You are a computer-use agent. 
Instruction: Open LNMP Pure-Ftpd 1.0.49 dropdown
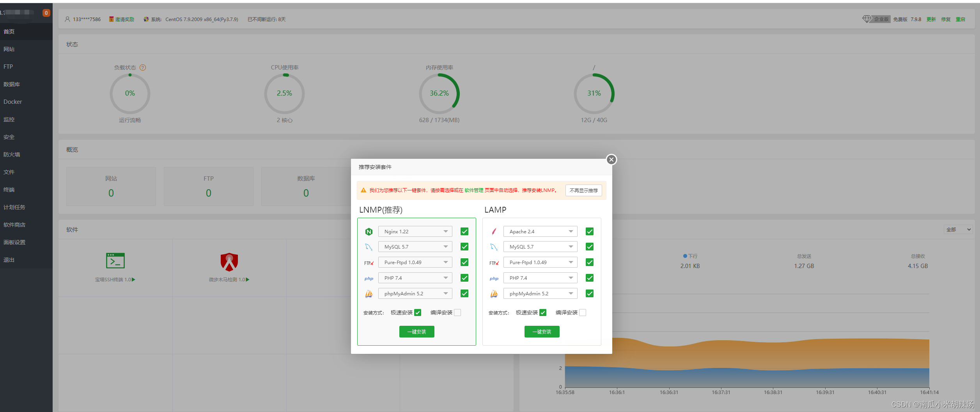point(415,263)
